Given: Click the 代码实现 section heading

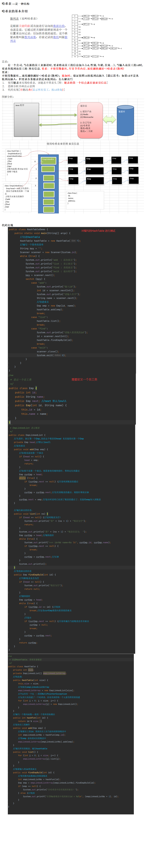Looking at the screenshot, I should 7,225.
